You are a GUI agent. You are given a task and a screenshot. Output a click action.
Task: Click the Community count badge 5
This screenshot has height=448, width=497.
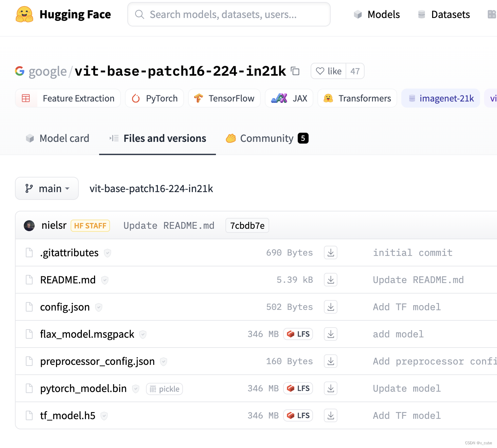pyautogui.click(x=303, y=138)
